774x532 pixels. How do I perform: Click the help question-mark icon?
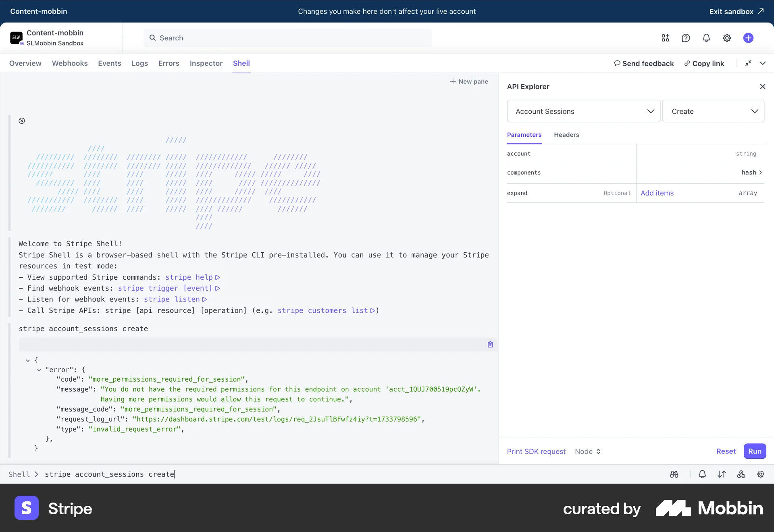coord(686,37)
